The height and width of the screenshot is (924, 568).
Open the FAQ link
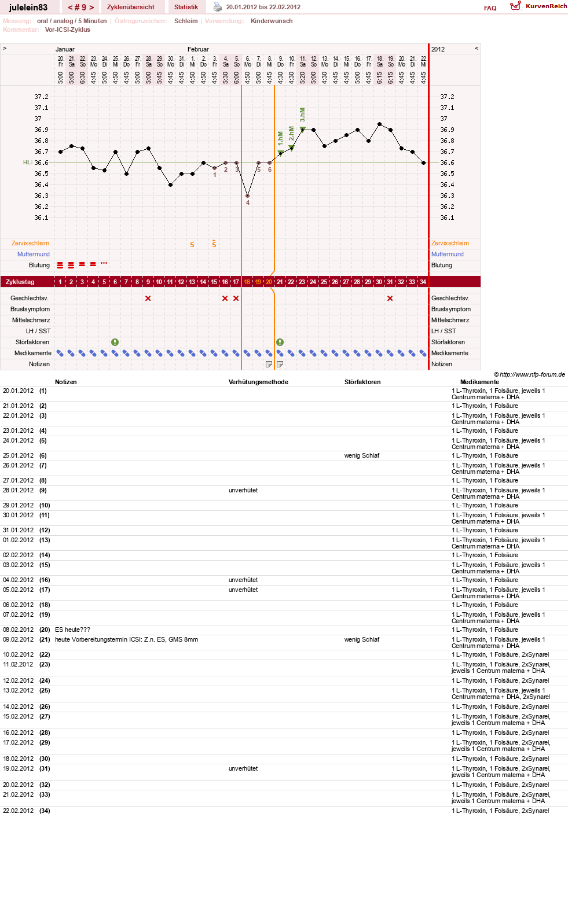click(490, 8)
